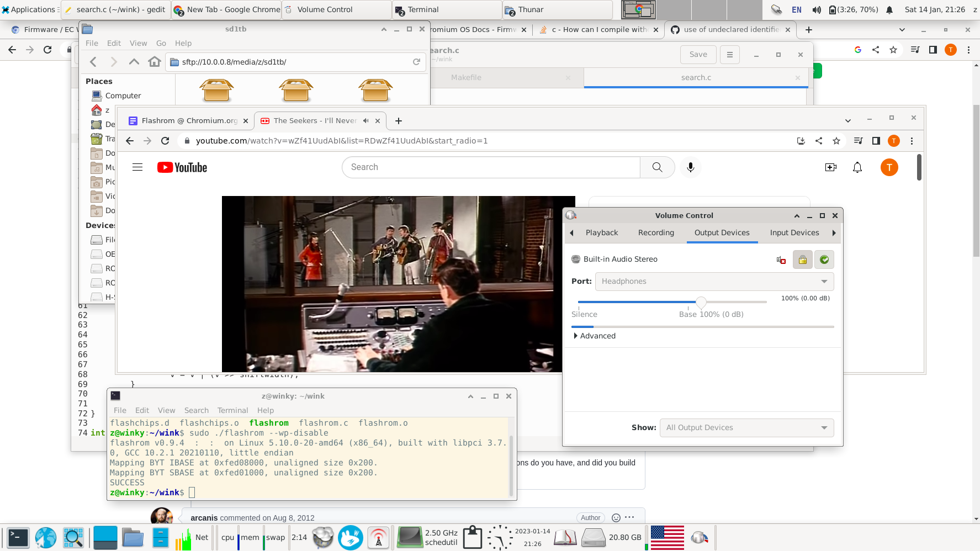
Task: Open Thunar File menu
Action: coord(92,43)
